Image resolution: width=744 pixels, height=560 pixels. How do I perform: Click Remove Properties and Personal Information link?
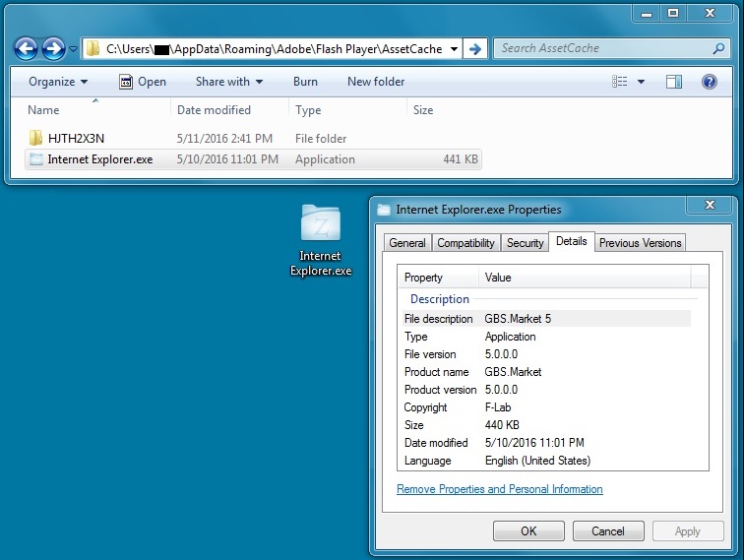click(499, 489)
